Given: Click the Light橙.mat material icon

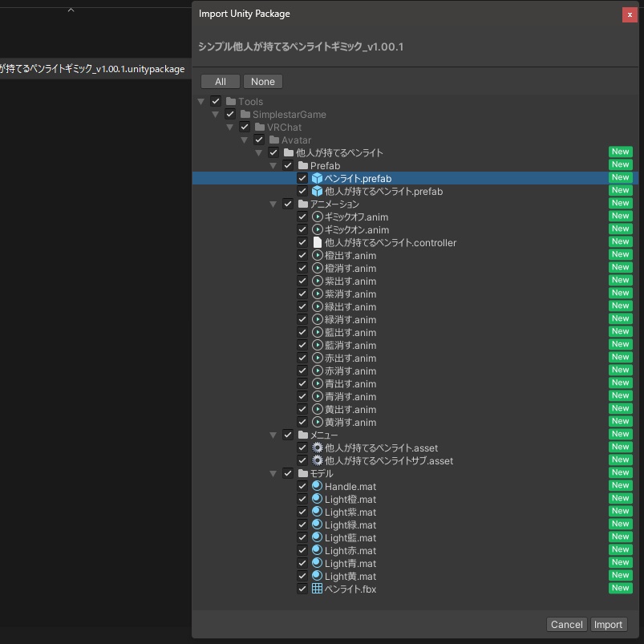Looking at the screenshot, I should coord(317,499).
